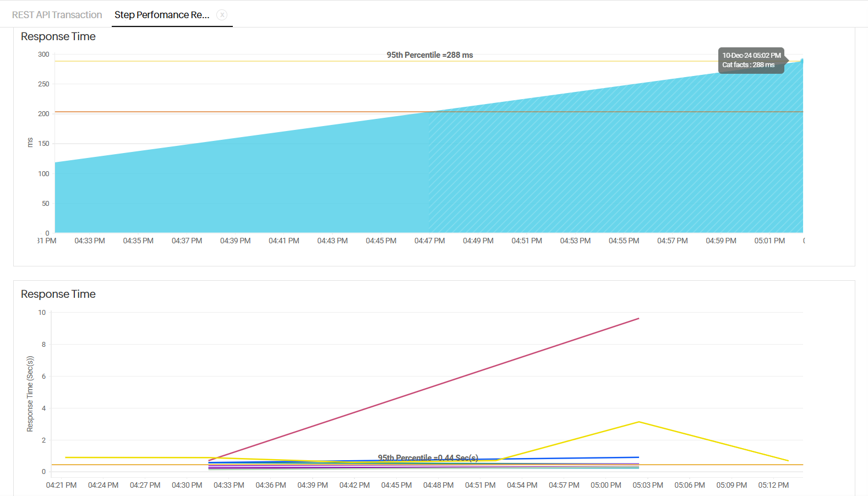This screenshot has width=868, height=496.
Task: Click the yellow line's start near 04:21 PM
Action: tap(66, 457)
